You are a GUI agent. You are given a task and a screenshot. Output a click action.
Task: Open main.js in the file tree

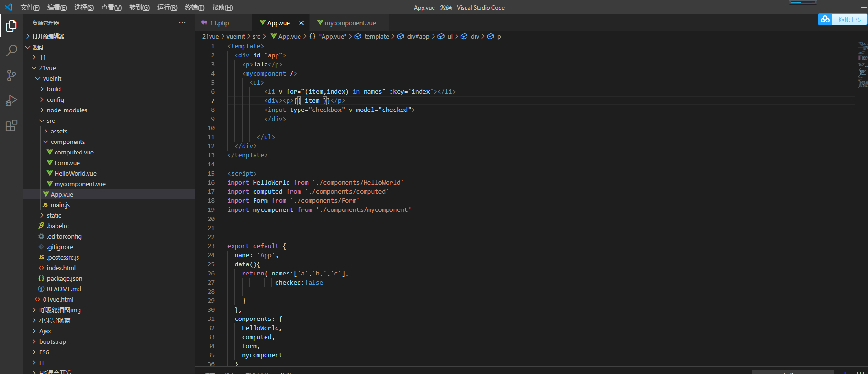(109, 205)
